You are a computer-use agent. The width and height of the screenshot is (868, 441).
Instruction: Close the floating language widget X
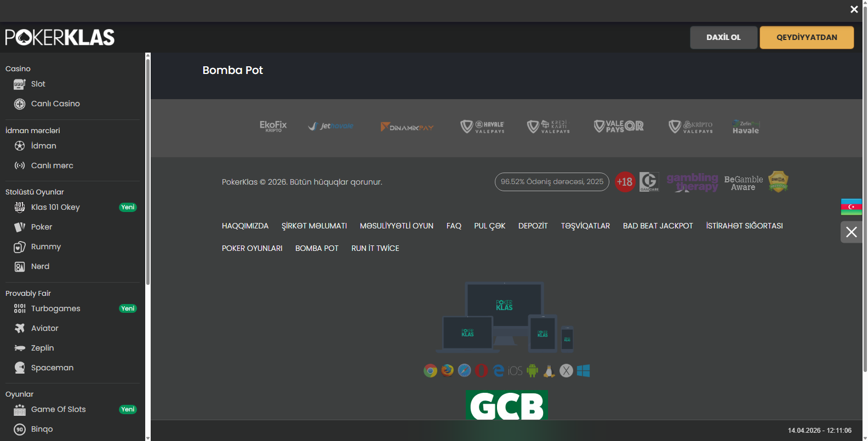(852, 232)
